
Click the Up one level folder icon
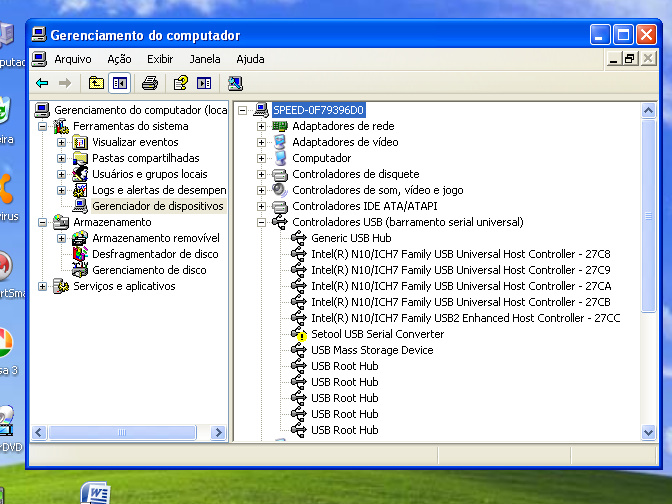tap(96, 83)
